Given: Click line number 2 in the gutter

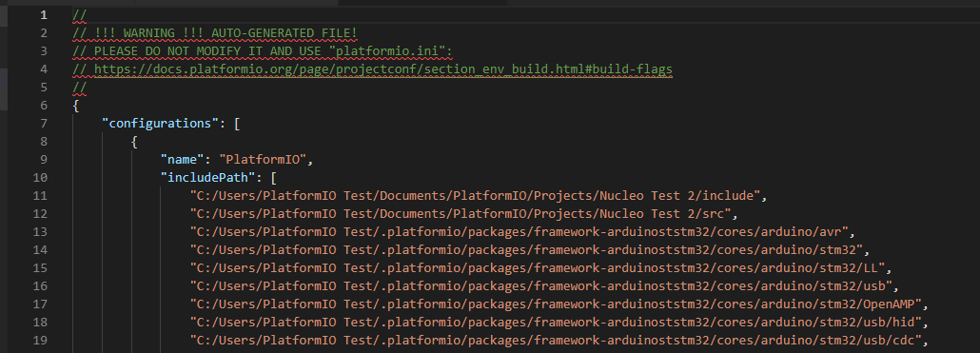Looking at the screenshot, I should click(x=44, y=32).
